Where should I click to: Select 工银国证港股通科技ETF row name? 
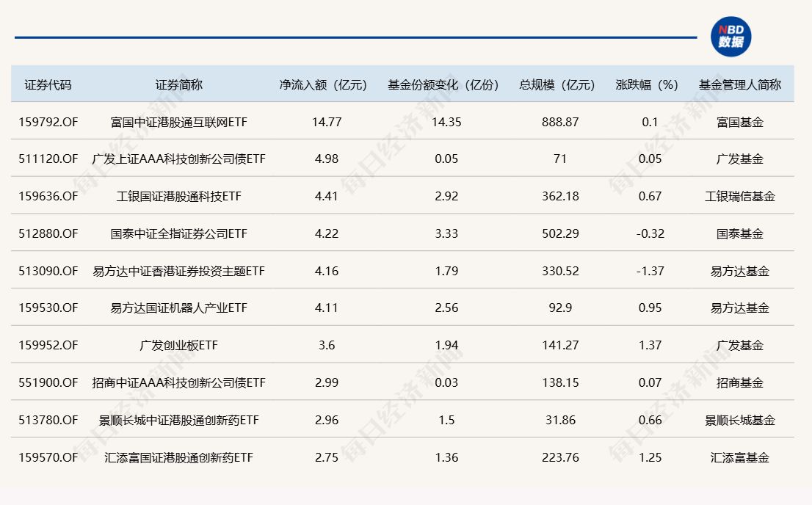178,196
